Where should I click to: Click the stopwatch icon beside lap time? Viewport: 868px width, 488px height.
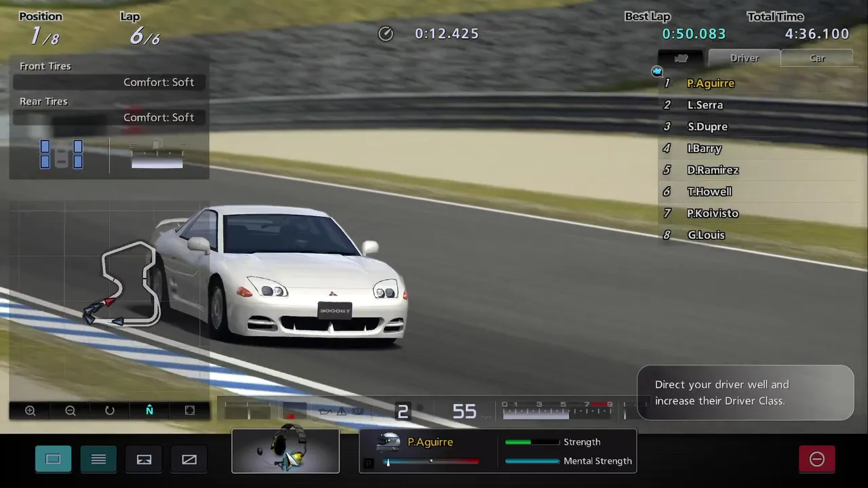[385, 34]
